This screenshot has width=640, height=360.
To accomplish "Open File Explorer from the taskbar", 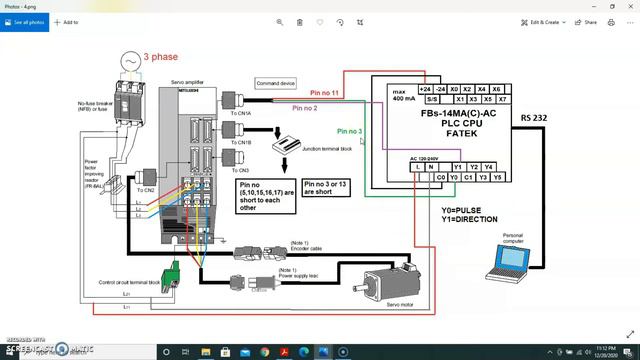I will click(x=206, y=352).
